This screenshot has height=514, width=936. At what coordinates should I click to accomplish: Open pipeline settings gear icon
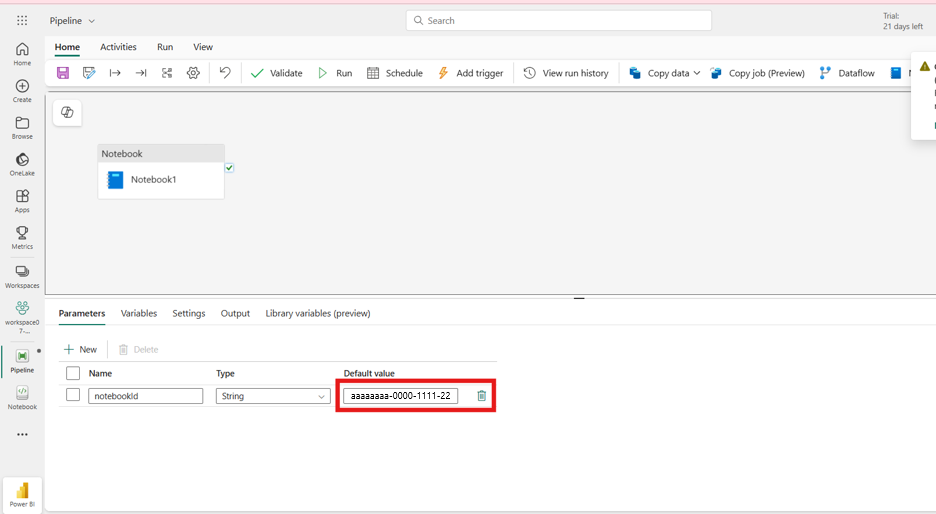point(193,73)
